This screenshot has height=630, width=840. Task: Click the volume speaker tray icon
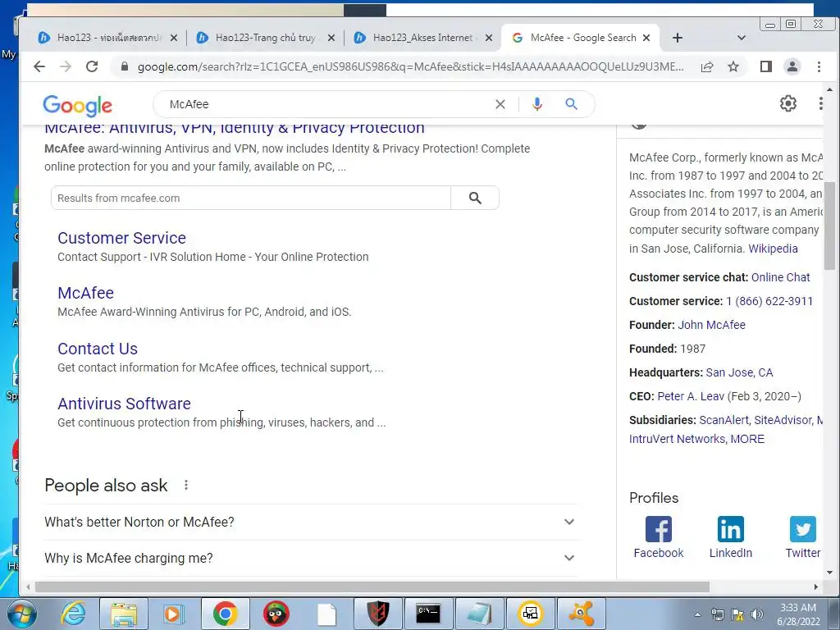757,614
